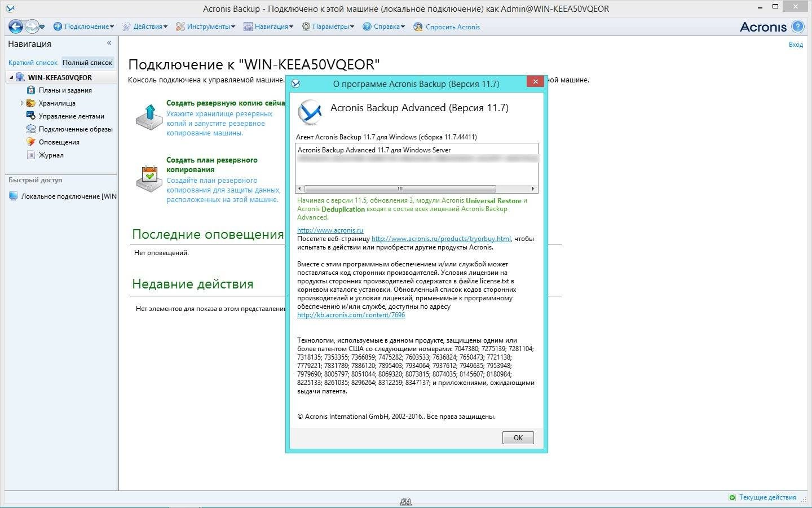Image resolution: width=812 pixels, height=508 pixels.
Task: Open the tryorbuy.html product page link
Action: (x=441, y=239)
